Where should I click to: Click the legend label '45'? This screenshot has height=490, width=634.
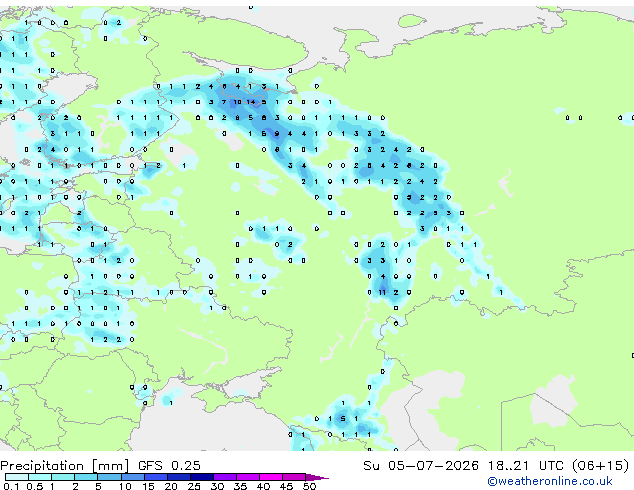click(286, 486)
